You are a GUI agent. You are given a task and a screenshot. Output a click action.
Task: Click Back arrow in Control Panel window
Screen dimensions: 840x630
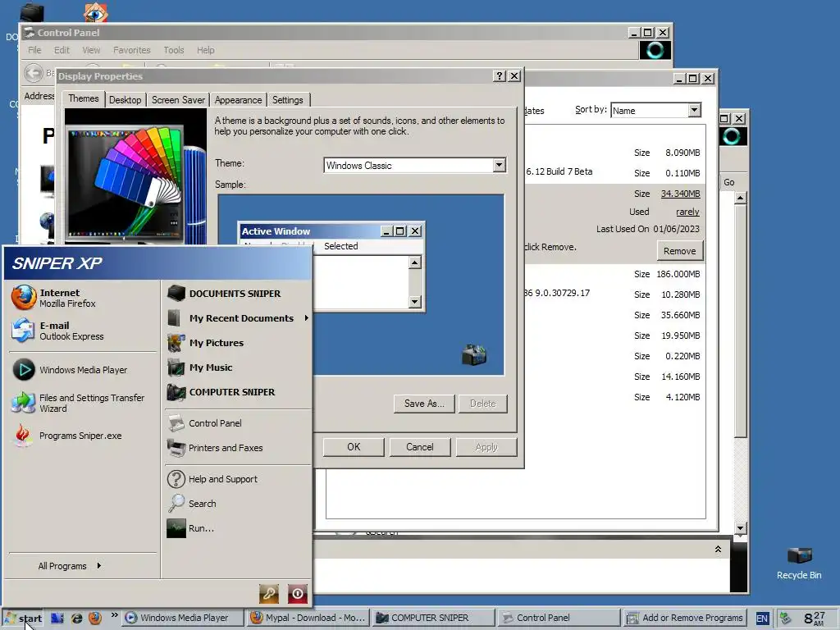34,73
